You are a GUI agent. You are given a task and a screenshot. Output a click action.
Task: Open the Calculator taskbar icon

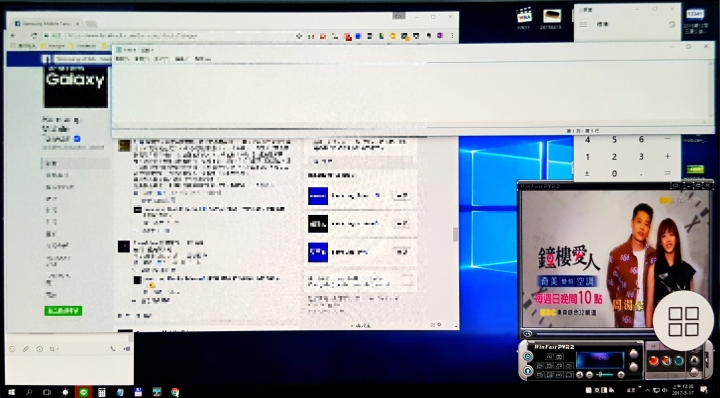tap(101, 392)
